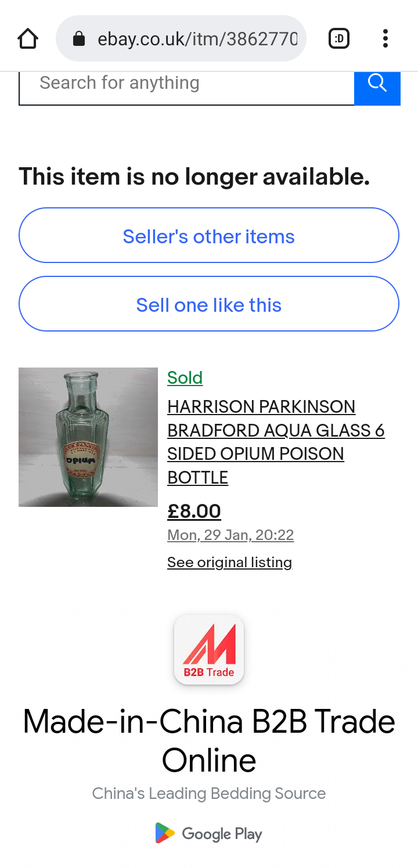The height and width of the screenshot is (868, 418).
Task: Open the opium bottle thumbnail image
Action: point(88,437)
